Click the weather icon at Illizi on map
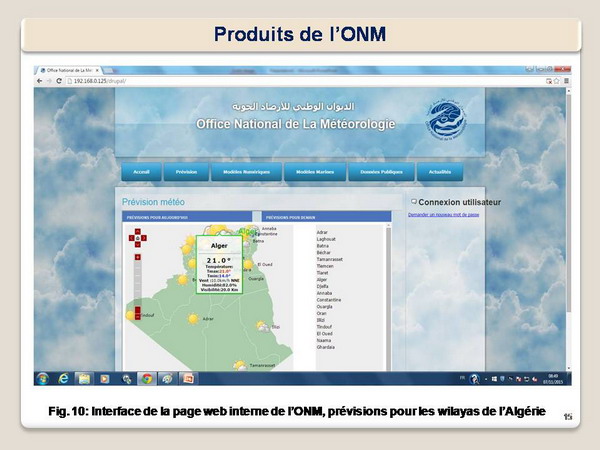 click(x=263, y=327)
